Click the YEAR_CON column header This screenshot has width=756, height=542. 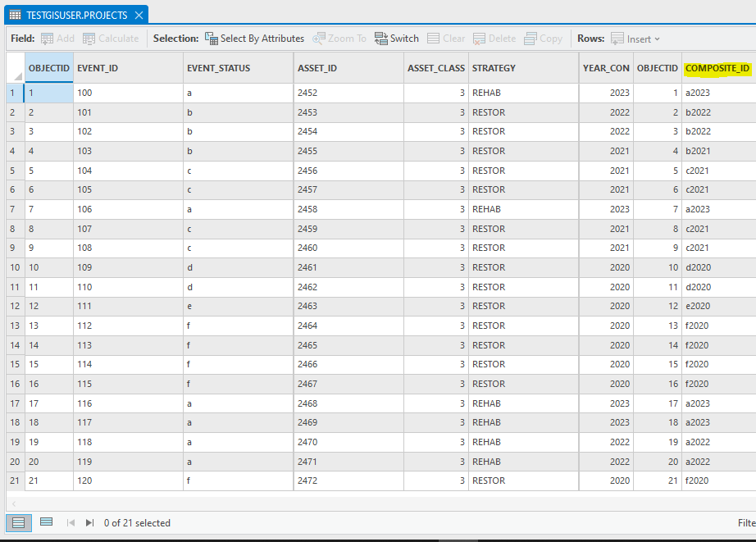[606, 68]
